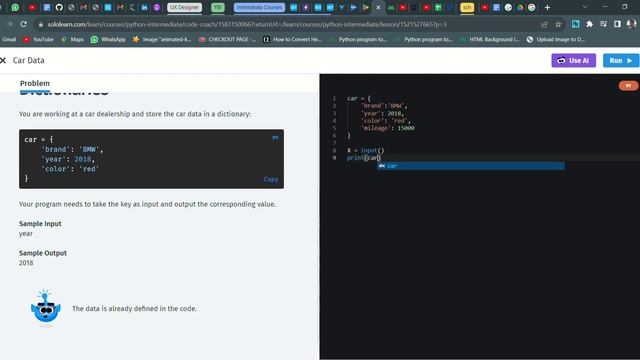Close the active Sololearn tab
This screenshot has width=640, height=360.
click(378, 7)
